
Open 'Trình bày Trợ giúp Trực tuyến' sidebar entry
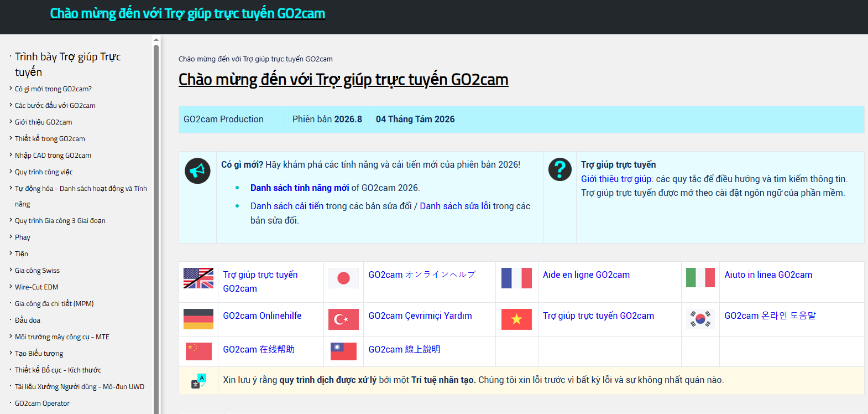67,64
